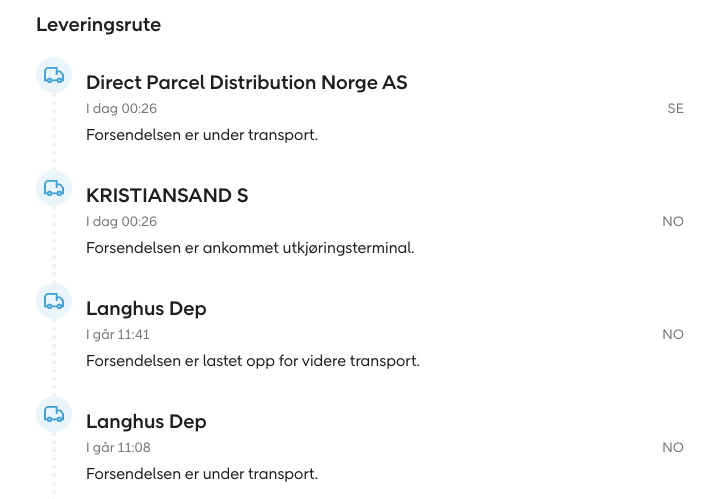The width and height of the screenshot is (709, 499).
Task: Click timestamp I dag 00:26 under KRISTIANSAND S
Action: (121, 221)
